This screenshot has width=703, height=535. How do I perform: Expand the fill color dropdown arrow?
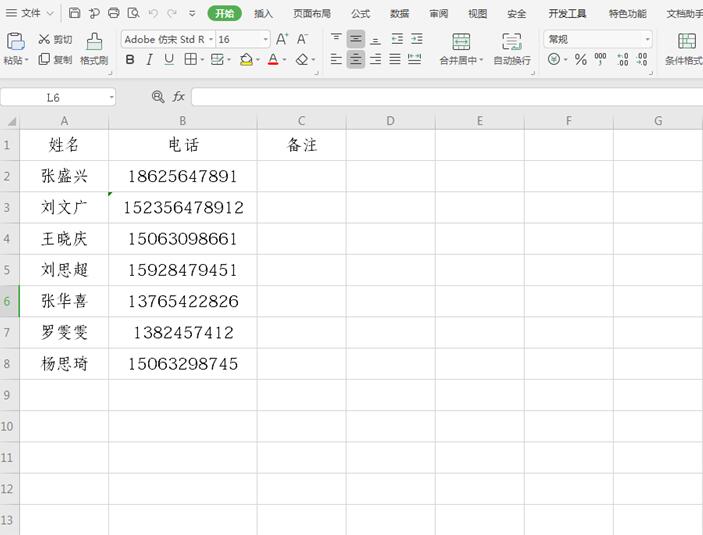258,60
